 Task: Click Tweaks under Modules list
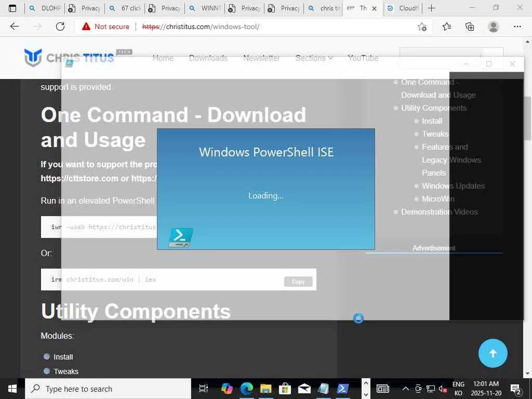coord(66,371)
